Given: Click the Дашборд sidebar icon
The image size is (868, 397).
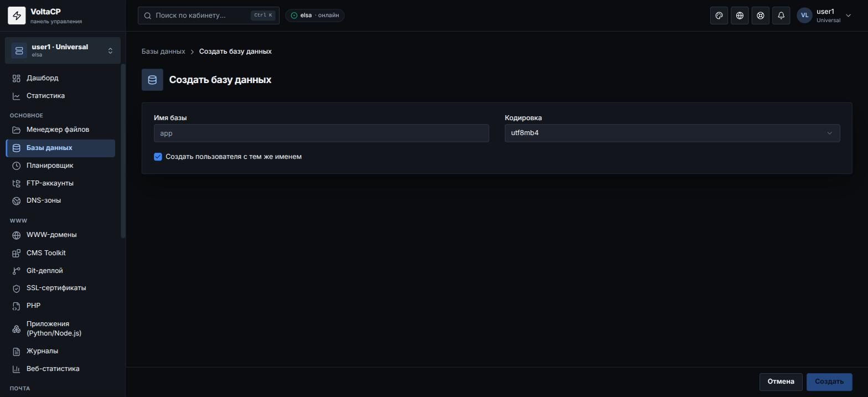Looking at the screenshot, I should point(17,78).
